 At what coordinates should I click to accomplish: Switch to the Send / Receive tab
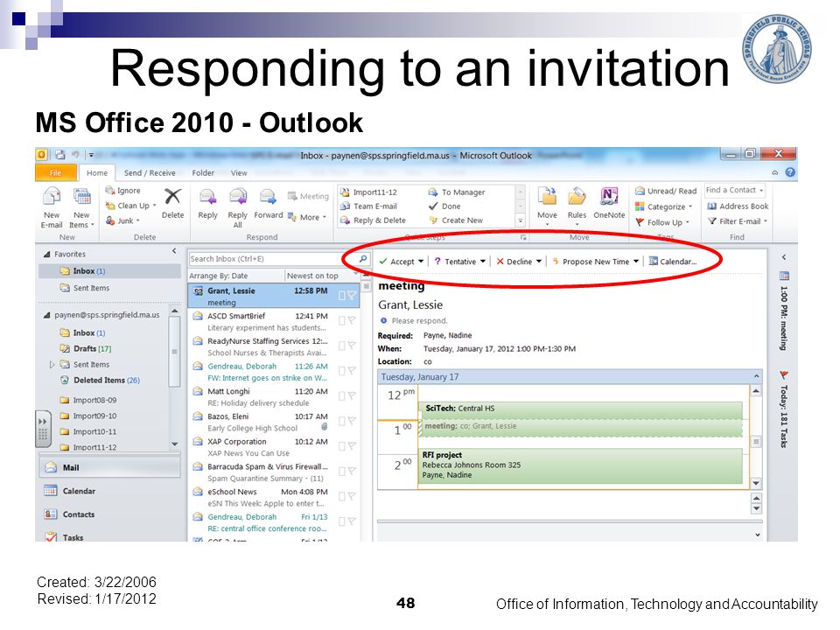point(150,172)
